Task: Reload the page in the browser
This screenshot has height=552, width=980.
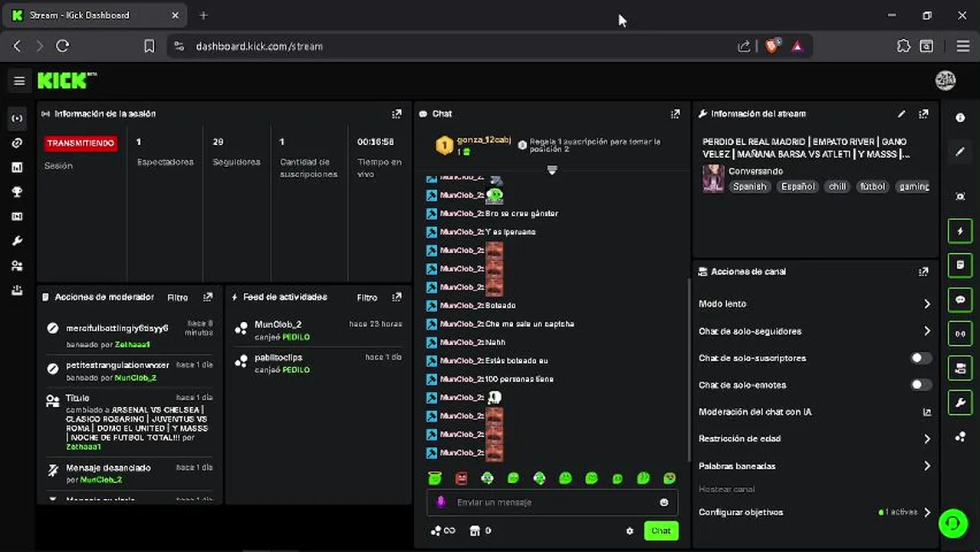Action: (63, 46)
